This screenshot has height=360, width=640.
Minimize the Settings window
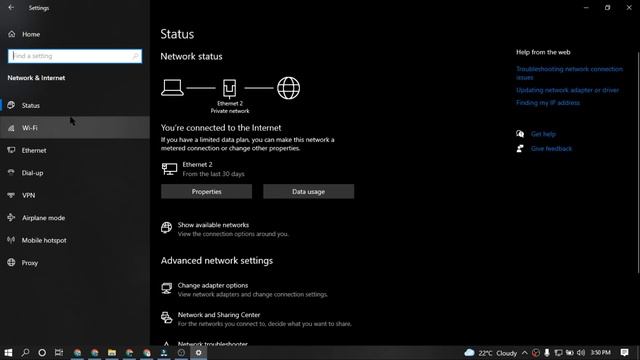click(586, 8)
